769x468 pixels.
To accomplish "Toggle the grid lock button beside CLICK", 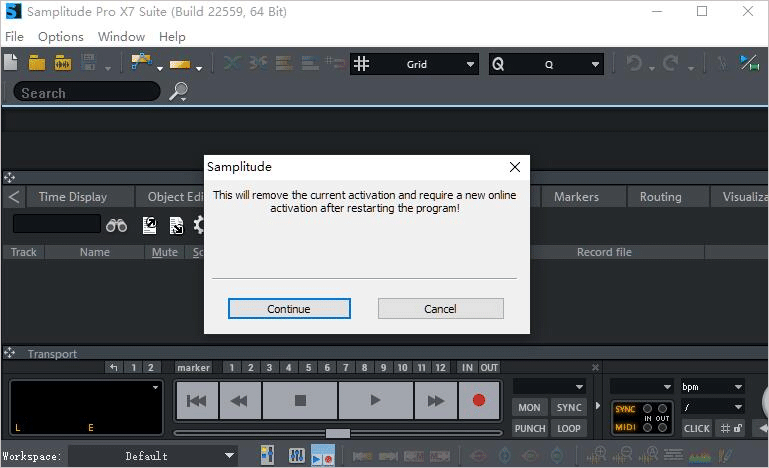I will pos(731,428).
